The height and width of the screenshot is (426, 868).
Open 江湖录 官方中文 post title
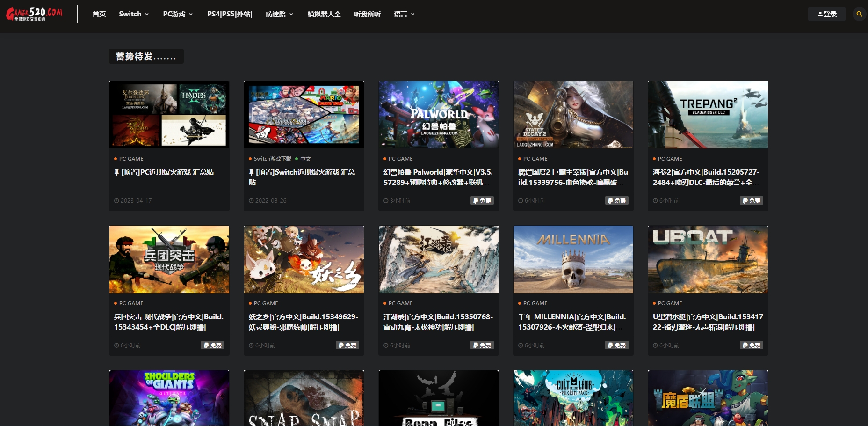click(x=438, y=322)
